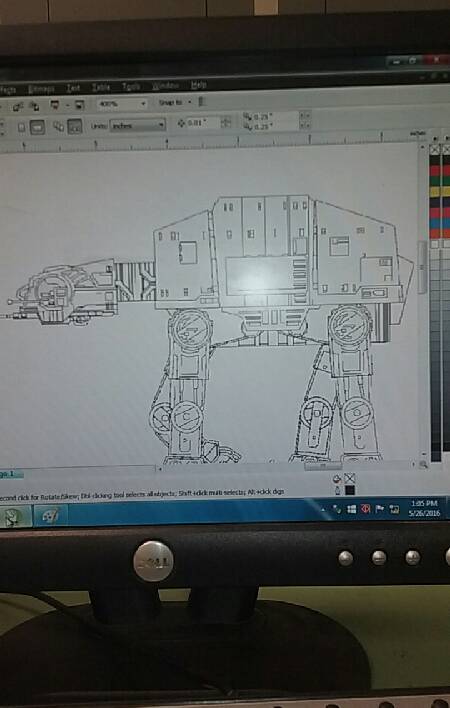
Task: Click the walker drawing's head on the canvas
Action: point(63,291)
